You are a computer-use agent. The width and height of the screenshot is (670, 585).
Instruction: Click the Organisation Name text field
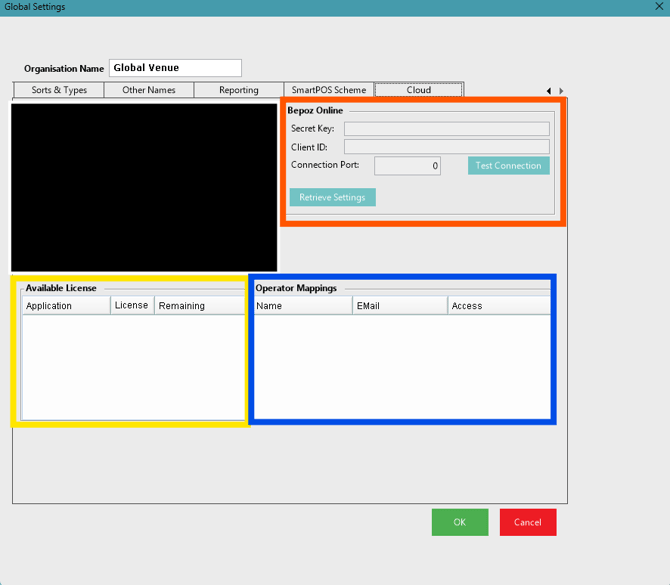coord(175,68)
